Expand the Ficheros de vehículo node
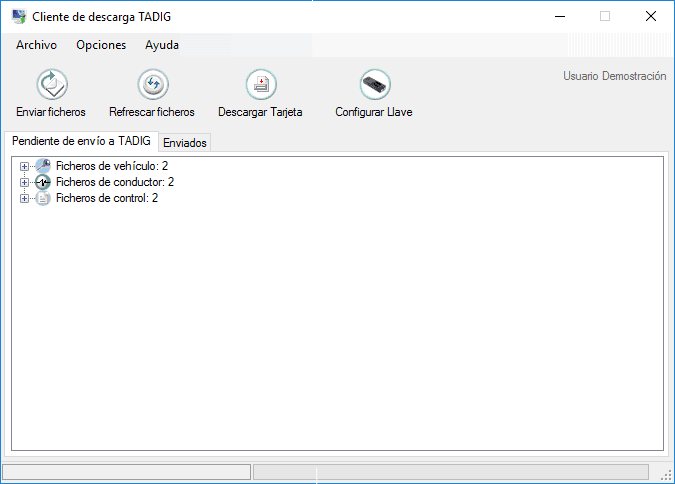The width and height of the screenshot is (675, 484). [x=25, y=166]
